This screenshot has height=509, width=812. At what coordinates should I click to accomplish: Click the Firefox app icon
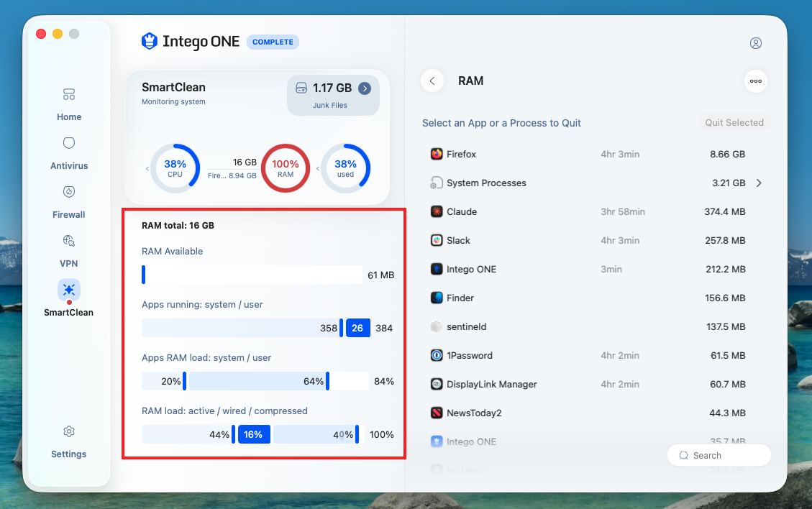[x=437, y=154]
